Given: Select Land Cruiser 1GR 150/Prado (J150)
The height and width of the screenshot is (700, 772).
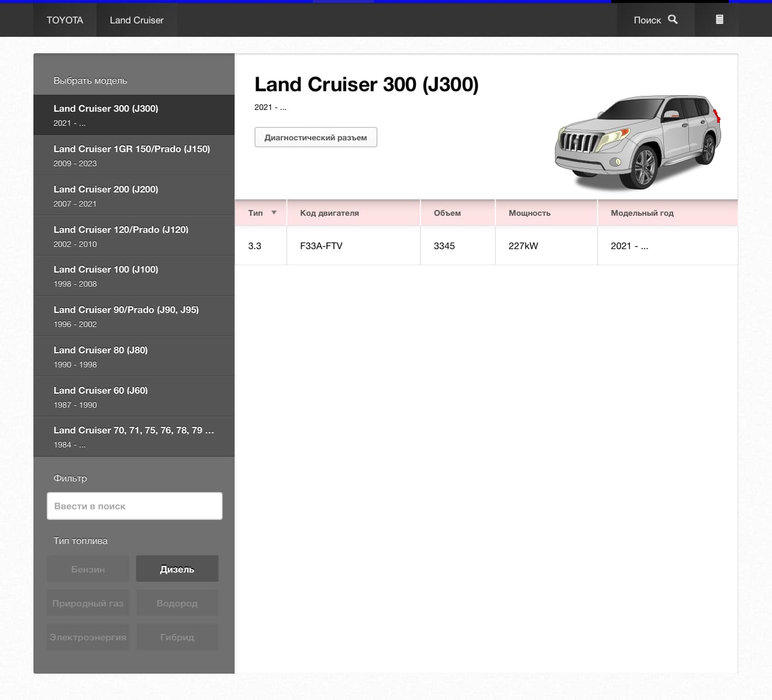Looking at the screenshot, I should (134, 156).
